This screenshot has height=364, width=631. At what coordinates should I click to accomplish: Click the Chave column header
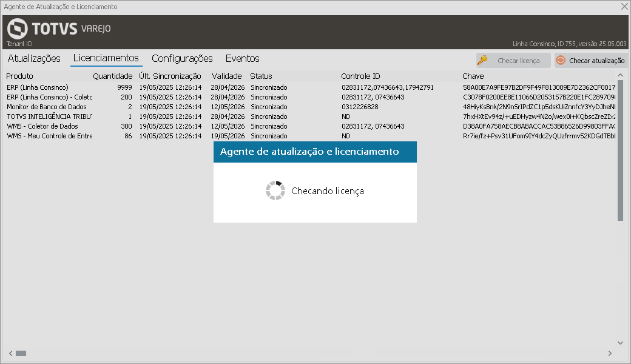click(x=473, y=76)
